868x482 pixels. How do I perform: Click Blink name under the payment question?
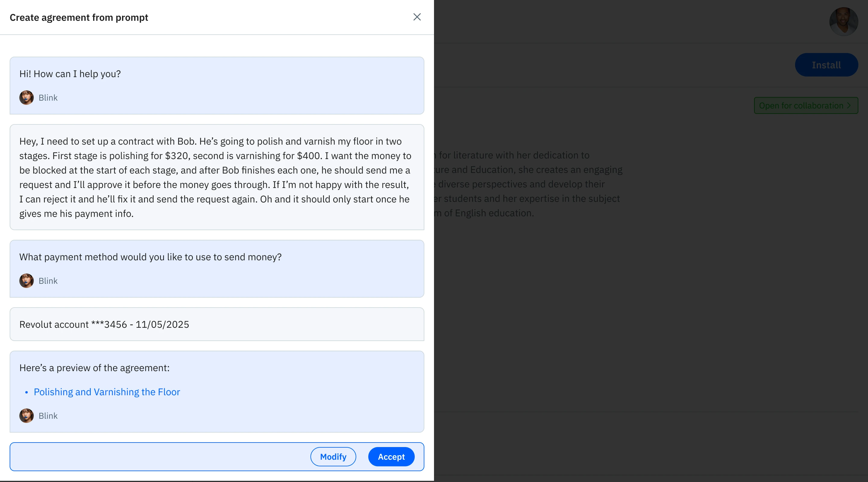click(48, 280)
